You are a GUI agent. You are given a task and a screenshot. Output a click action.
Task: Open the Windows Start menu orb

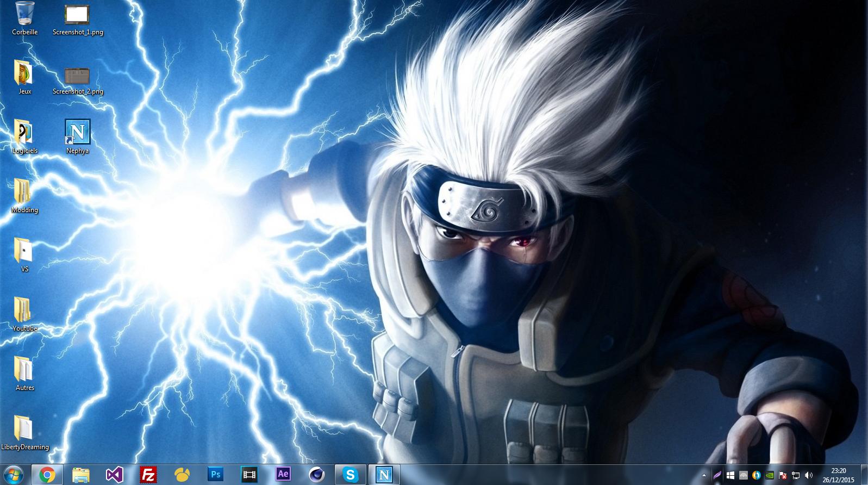coord(13,475)
